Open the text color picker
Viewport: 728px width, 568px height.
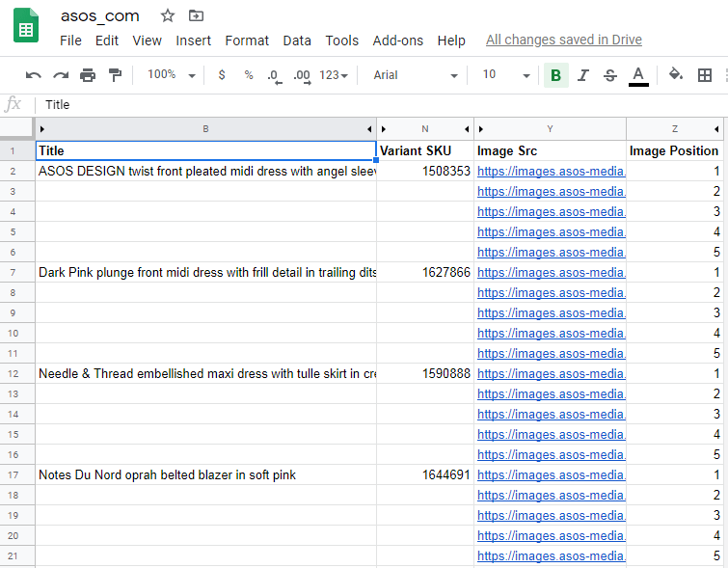638,76
